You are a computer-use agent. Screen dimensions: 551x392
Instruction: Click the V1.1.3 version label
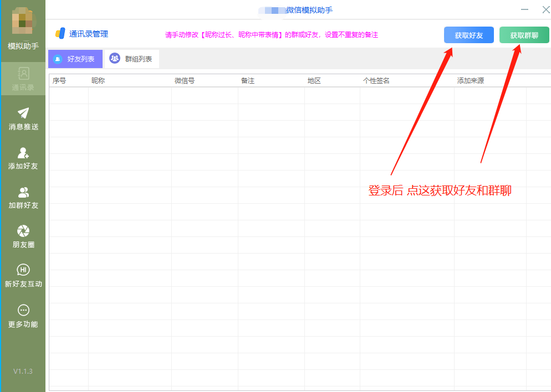23,371
